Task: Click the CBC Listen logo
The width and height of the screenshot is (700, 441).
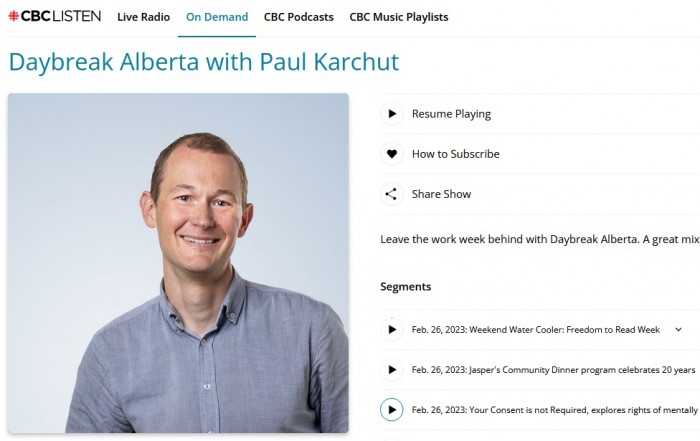Action: pyautogui.click(x=55, y=17)
